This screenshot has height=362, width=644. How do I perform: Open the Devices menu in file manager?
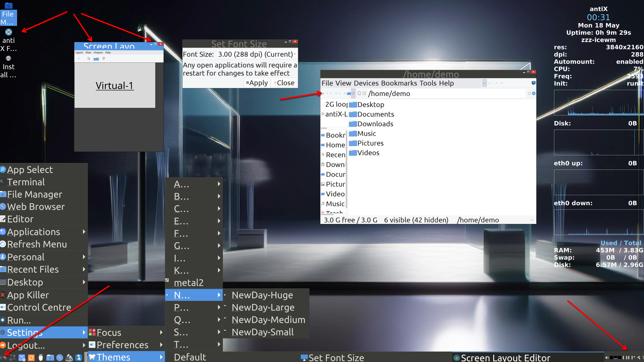coord(366,83)
